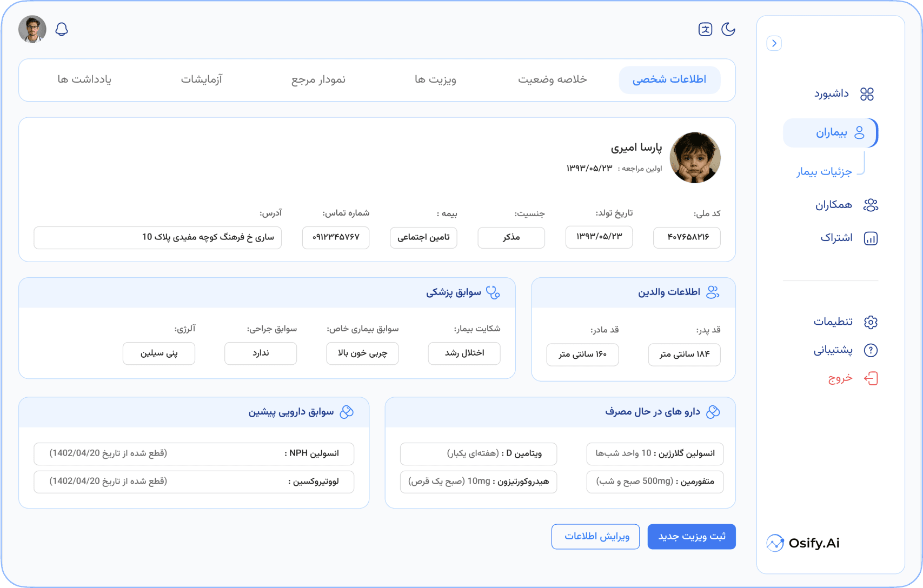This screenshot has height=588, width=923.
Task: Toggle dark mode with the moon icon
Action: click(728, 30)
